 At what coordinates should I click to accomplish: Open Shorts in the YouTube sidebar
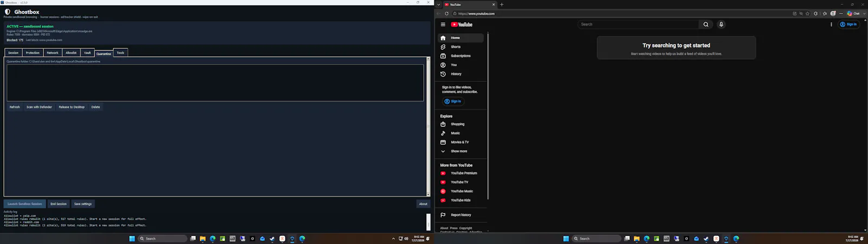pyautogui.click(x=461, y=47)
